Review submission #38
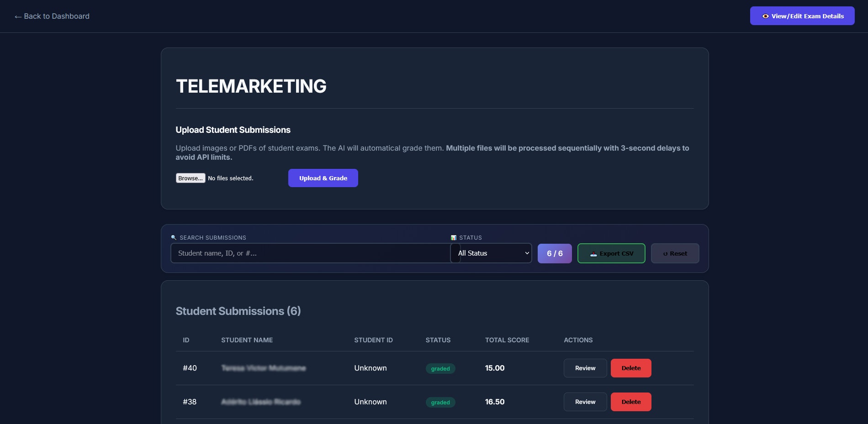Viewport: 868px width, 424px height. coord(585,402)
